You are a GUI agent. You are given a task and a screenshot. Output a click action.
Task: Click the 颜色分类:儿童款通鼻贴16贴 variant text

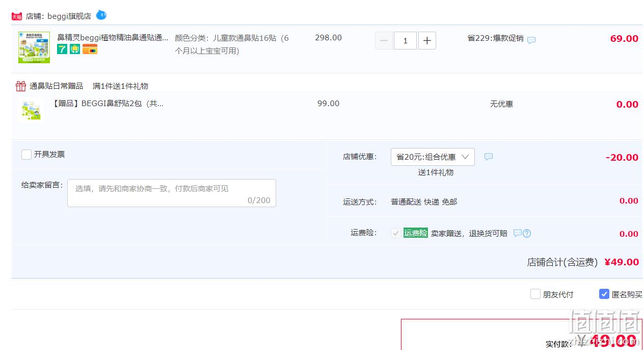pyautogui.click(x=232, y=44)
